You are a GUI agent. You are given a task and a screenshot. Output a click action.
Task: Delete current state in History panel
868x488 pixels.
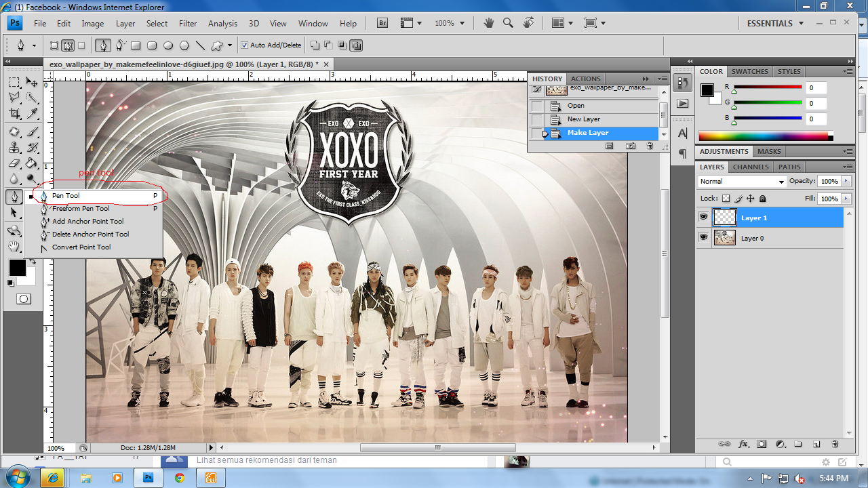[650, 146]
